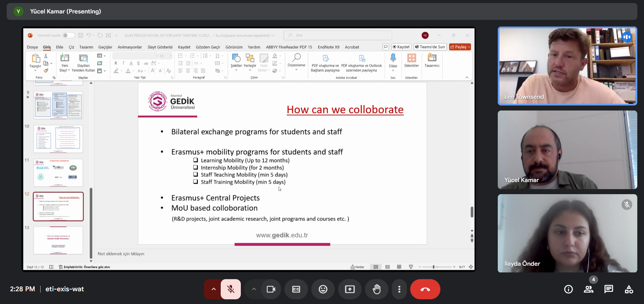Open the in-call chat panel
This screenshot has width=644, height=304.
point(609,289)
